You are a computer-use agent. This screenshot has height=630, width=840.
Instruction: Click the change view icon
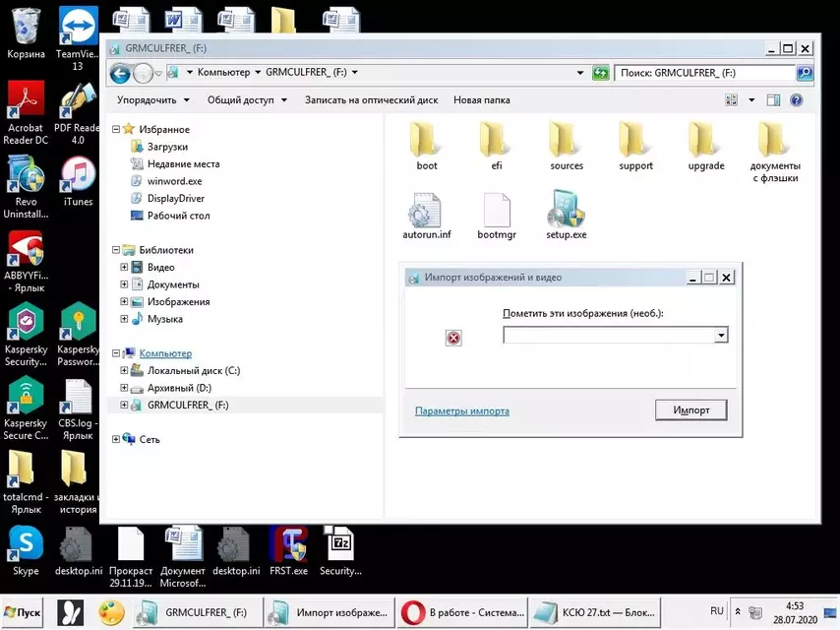[731, 100]
